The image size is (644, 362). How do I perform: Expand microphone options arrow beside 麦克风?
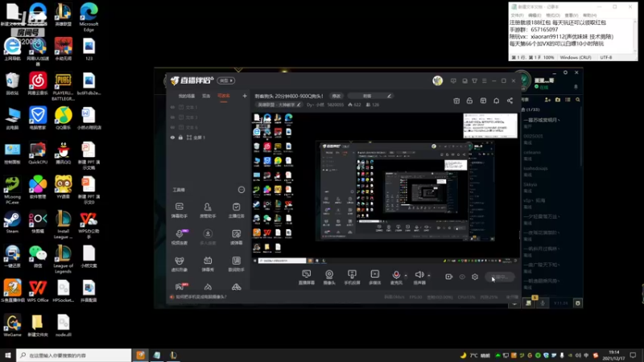406,275
